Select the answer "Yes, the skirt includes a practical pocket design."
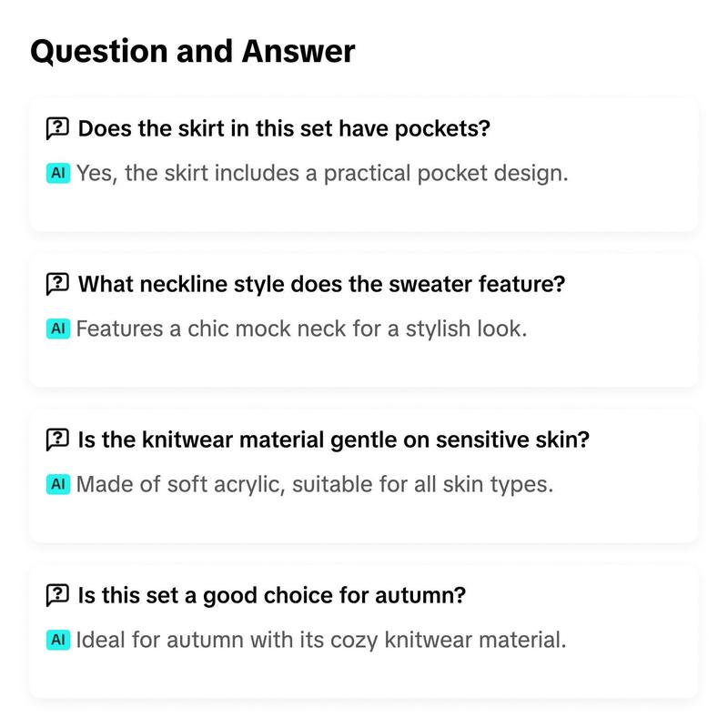The image size is (728, 728). (x=322, y=174)
